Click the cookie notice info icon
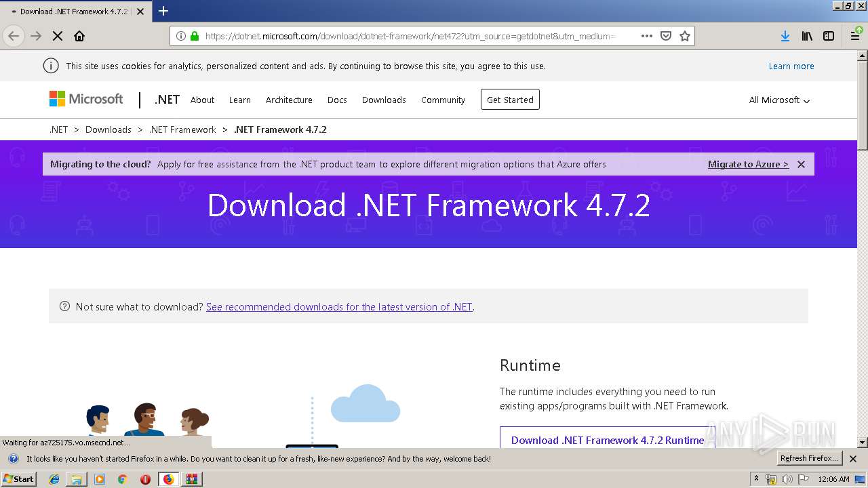868x488 pixels. tap(50, 66)
